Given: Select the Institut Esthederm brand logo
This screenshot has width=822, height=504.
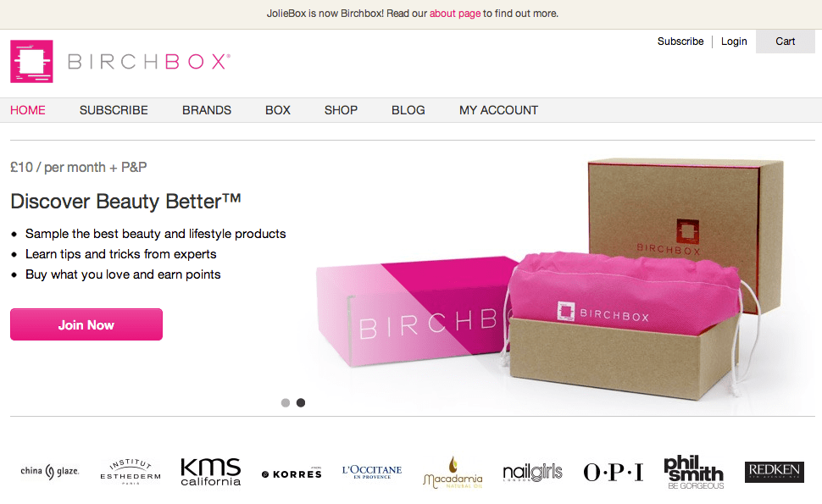Looking at the screenshot, I should point(131,472).
